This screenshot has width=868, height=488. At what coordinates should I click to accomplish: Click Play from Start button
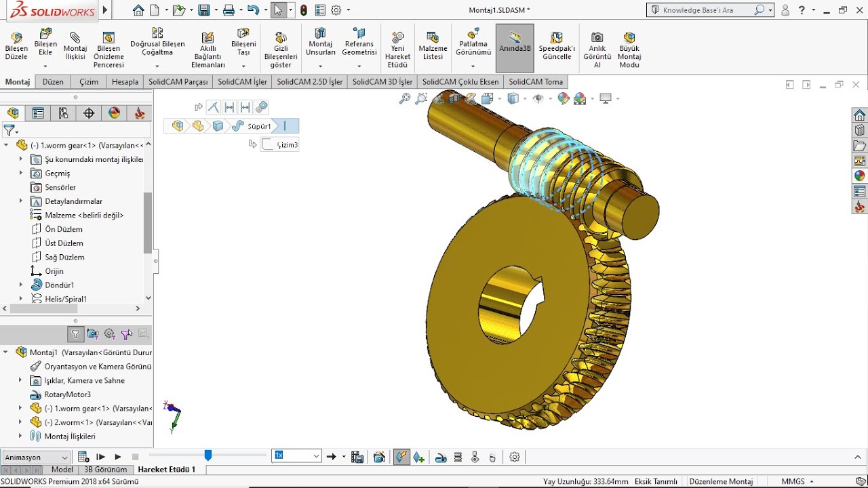click(101, 457)
